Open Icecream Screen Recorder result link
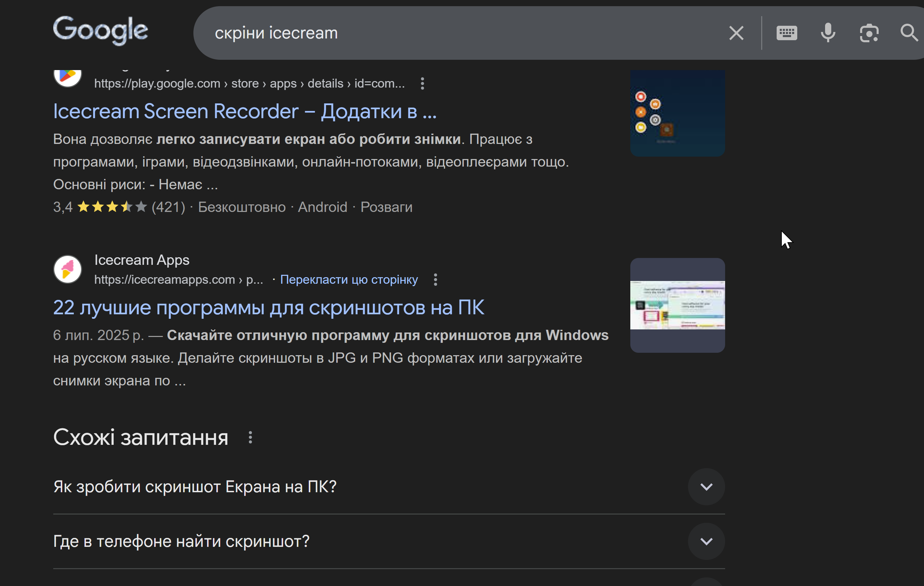 tap(245, 112)
